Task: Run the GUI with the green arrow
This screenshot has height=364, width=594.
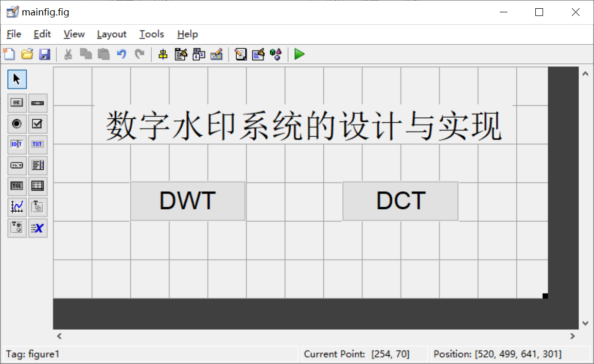Action: (x=299, y=54)
